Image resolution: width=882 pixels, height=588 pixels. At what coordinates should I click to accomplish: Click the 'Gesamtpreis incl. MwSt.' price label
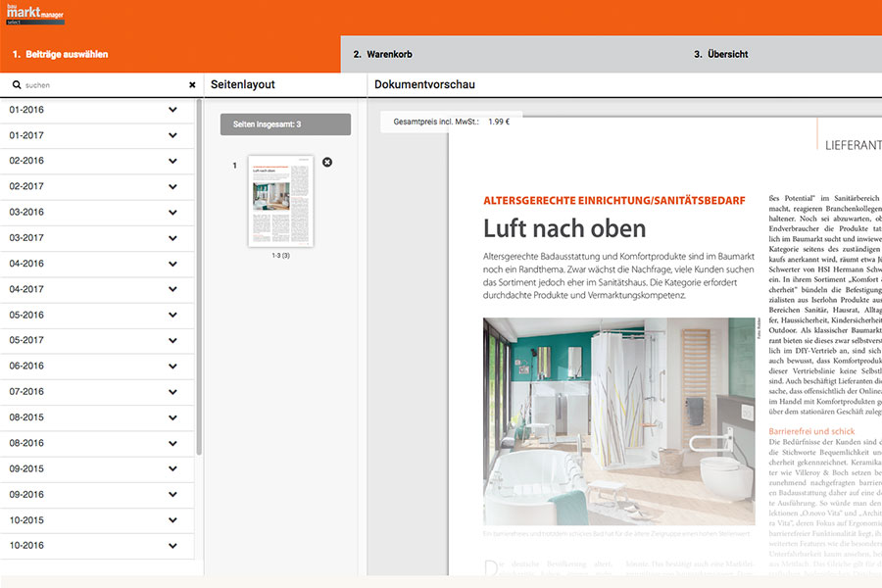[x=436, y=122]
